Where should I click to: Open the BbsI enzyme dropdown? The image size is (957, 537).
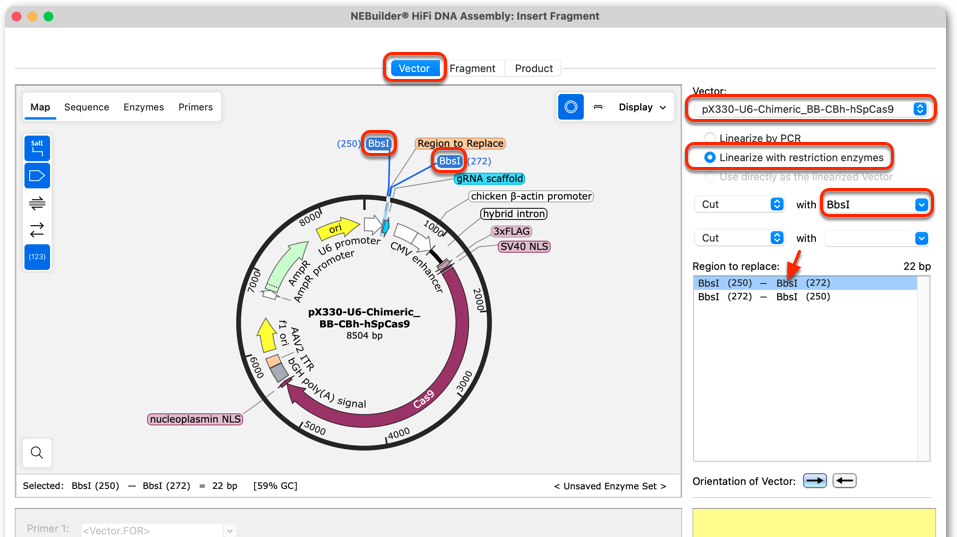point(876,204)
